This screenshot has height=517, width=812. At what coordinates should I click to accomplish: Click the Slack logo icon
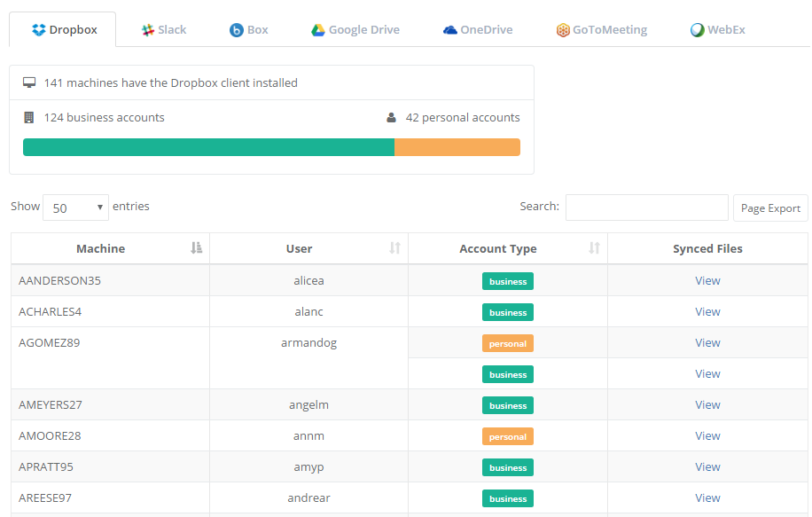coord(147,30)
